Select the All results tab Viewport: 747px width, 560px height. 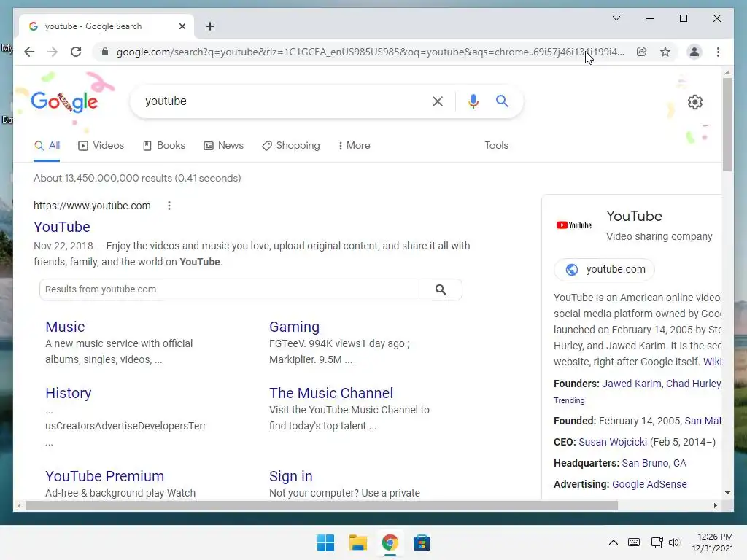tap(47, 146)
